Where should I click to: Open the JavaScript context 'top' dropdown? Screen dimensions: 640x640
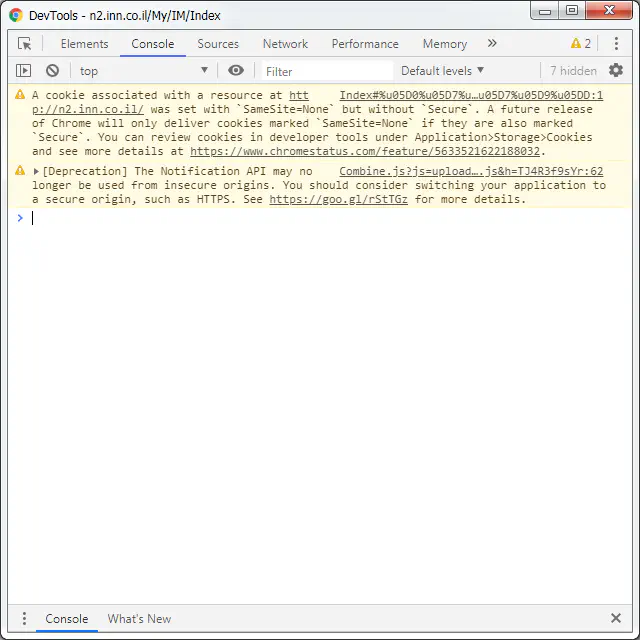click(143, 71)
